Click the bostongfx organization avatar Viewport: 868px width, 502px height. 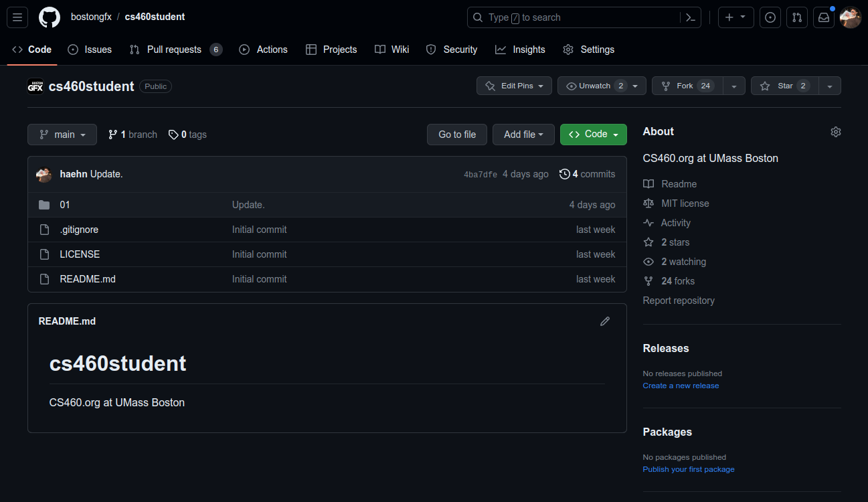(x=35, y=86)
